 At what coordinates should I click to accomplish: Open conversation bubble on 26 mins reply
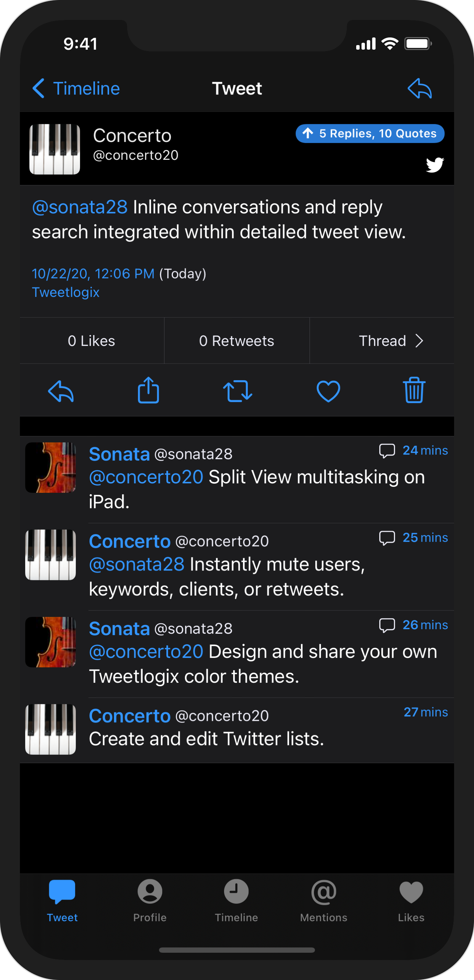pos(387,625)
